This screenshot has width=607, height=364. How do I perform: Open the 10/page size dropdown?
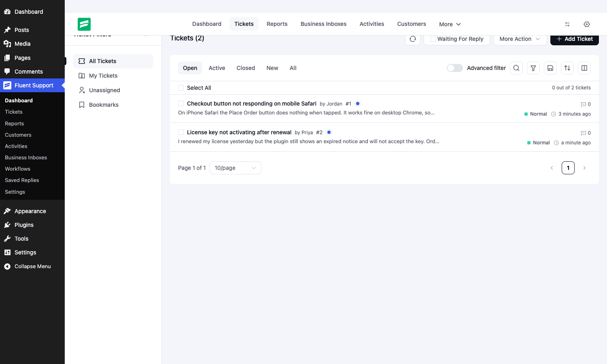pyautogui.click(x=236, y=168)
